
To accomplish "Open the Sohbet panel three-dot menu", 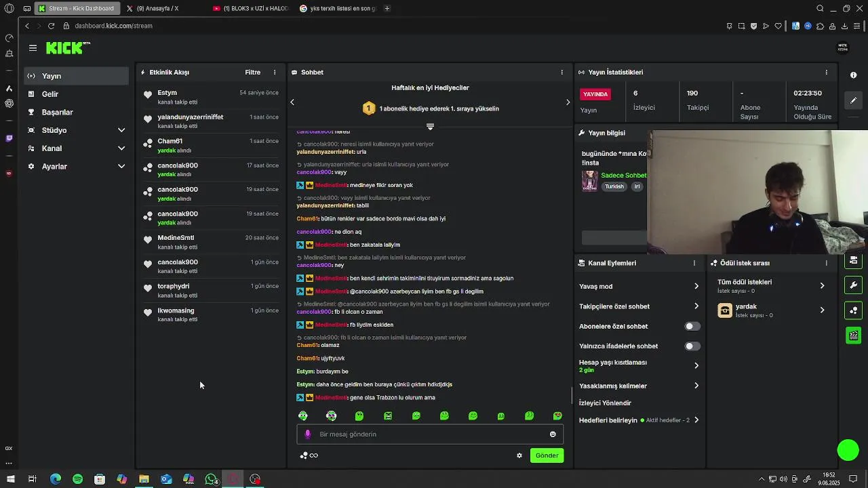I will 561,73.
